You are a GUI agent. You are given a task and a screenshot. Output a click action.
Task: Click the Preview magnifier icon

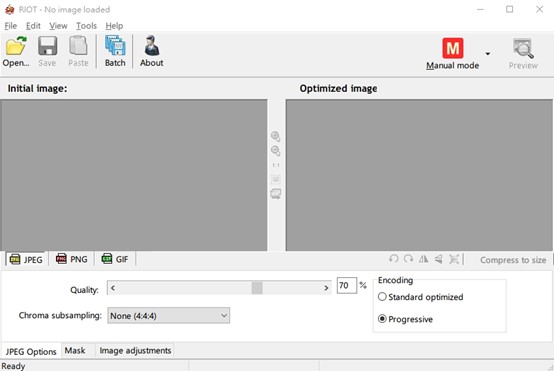tap(523, 49)
